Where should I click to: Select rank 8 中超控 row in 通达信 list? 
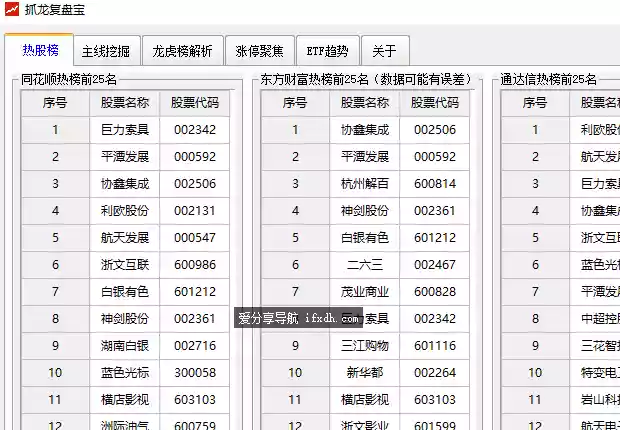pyautogui.click(x=561, y=318)
